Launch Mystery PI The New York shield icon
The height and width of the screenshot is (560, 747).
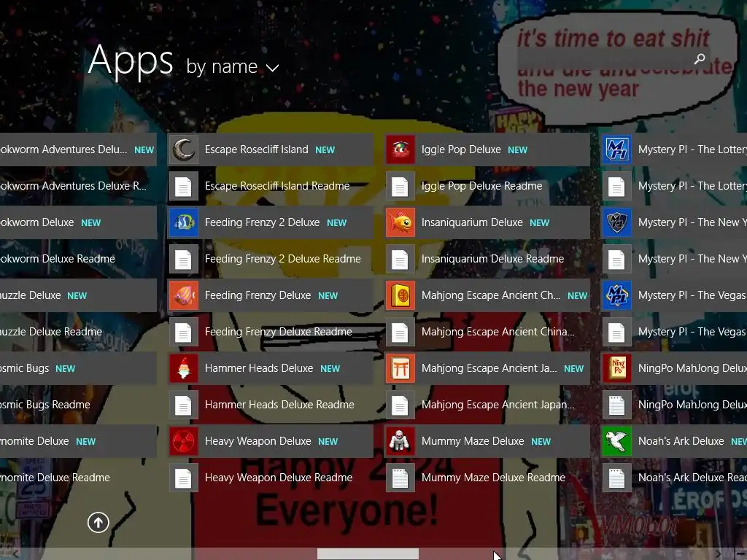[x=617, y=222]
